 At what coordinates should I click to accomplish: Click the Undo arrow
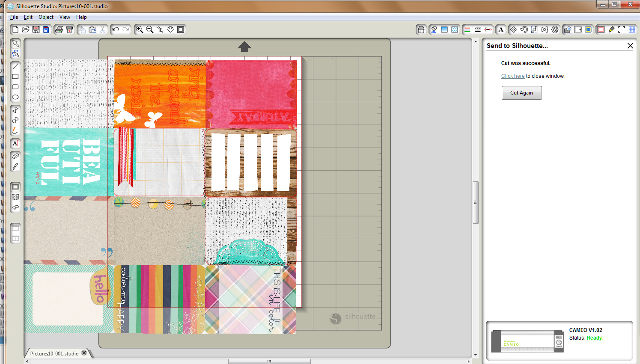115,30
